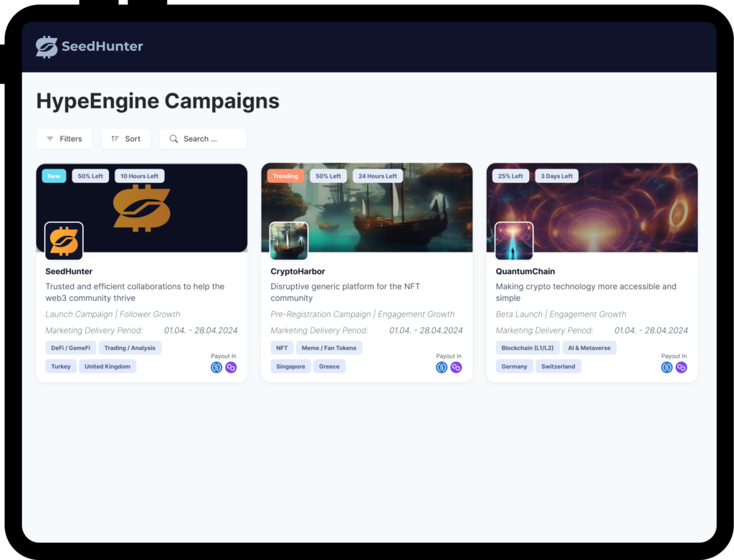Click the magnifier icon in Search field
This screenshot has height=560, width=734.
(x=173, y=138)
